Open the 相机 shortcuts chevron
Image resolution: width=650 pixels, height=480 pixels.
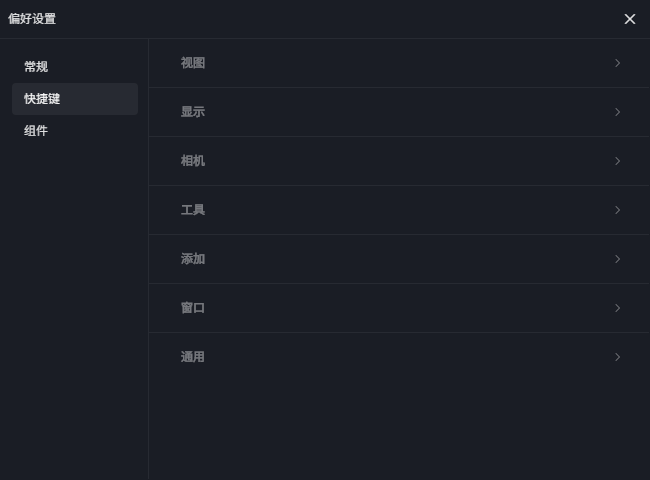[x=618, y=161]
